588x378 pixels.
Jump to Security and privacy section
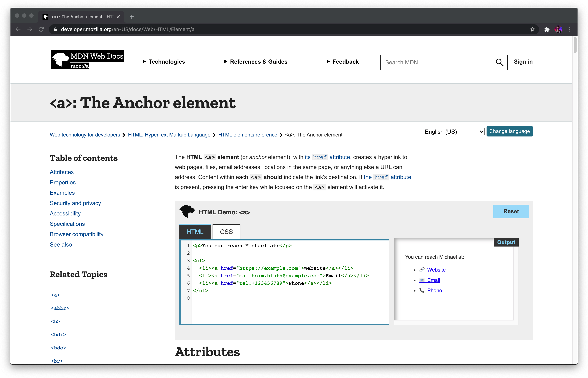75,203
